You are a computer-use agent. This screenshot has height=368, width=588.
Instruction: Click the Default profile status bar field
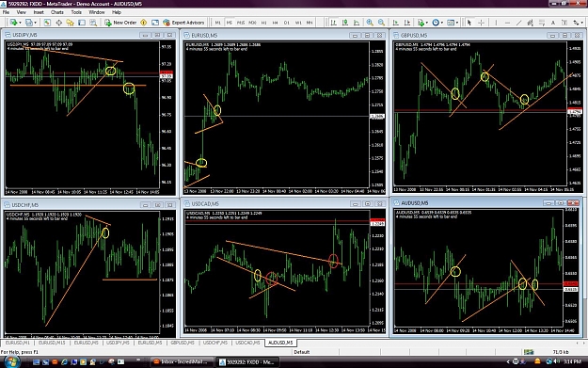click(302, 352)
